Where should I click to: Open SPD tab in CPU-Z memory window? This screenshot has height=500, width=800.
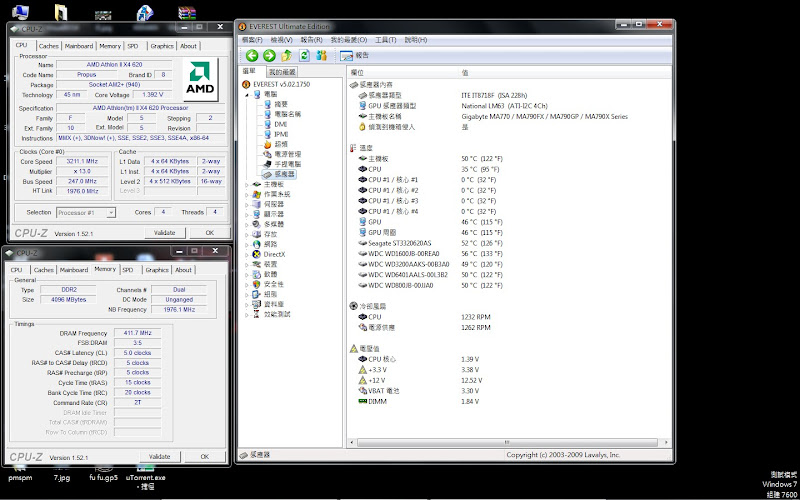[128, 270]
